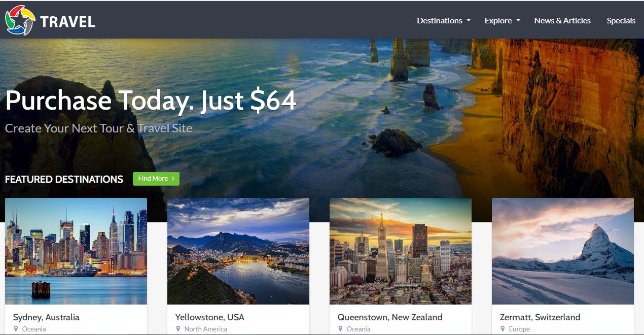Click the map pin icon beside Europe
Screen dimensions: 644x335
(503, 329)
